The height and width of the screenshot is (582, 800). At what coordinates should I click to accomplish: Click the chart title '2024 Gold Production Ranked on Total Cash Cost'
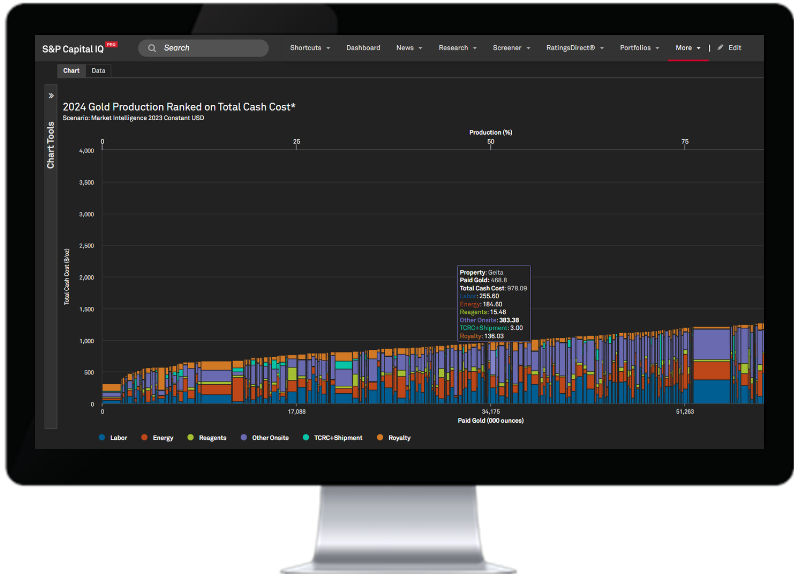coord(179,107)
